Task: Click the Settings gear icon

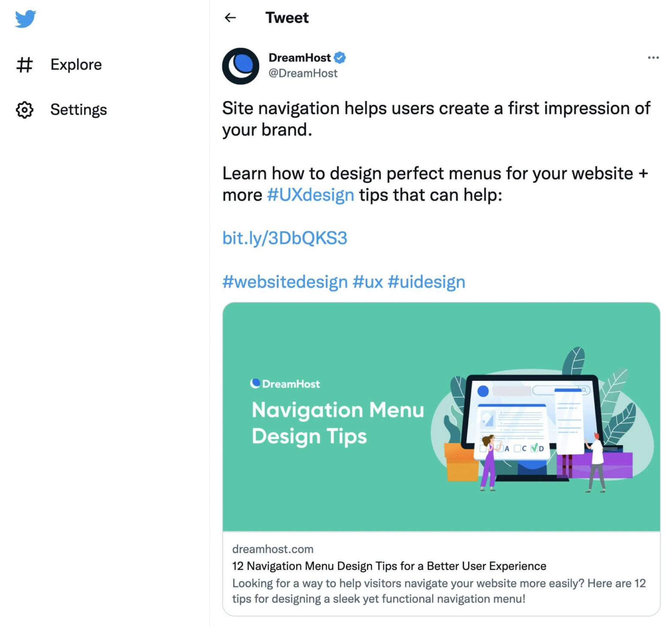Action: coord(24,110)
